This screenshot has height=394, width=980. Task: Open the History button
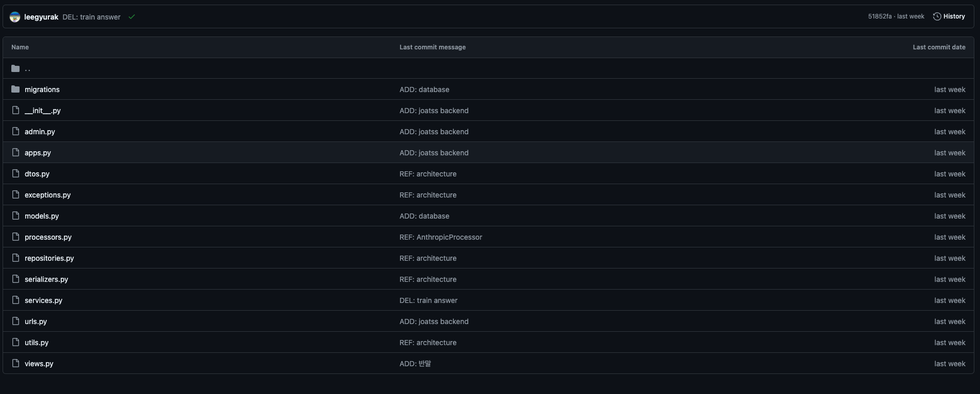tap(949, 16)
